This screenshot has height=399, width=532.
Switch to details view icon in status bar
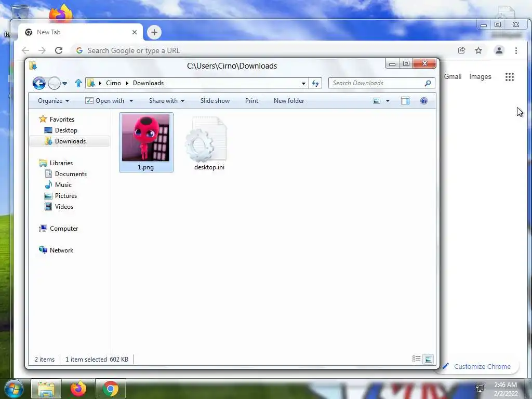tap(416, 359)
